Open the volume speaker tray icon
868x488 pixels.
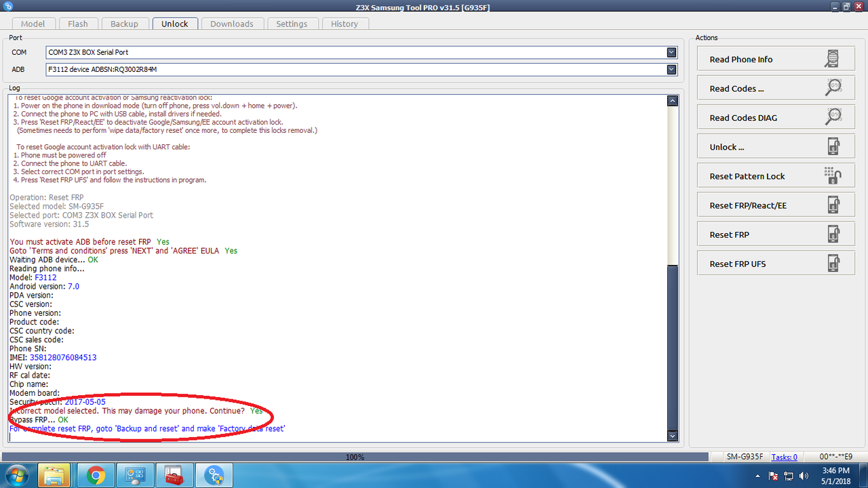[804, 475]
